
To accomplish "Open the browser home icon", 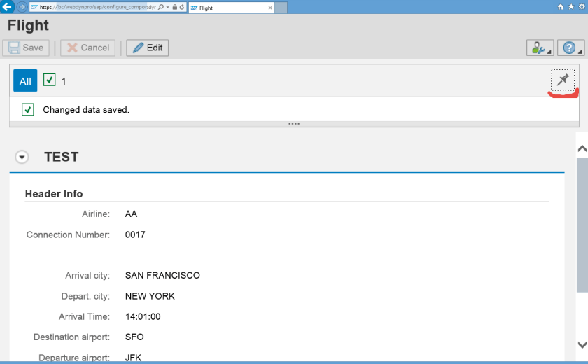I will coord(561,7).
